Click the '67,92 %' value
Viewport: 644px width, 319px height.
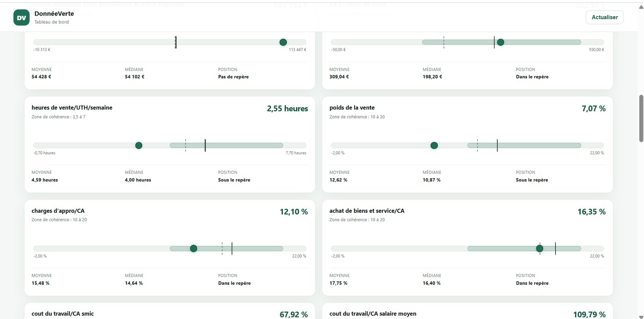point(294,315)
